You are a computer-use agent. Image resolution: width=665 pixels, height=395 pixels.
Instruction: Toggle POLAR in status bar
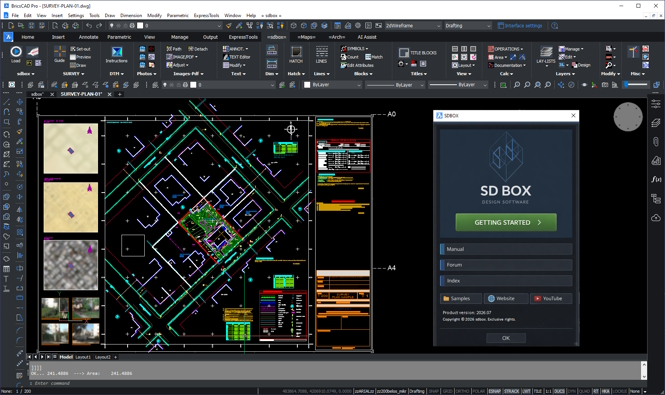(478, 391)
